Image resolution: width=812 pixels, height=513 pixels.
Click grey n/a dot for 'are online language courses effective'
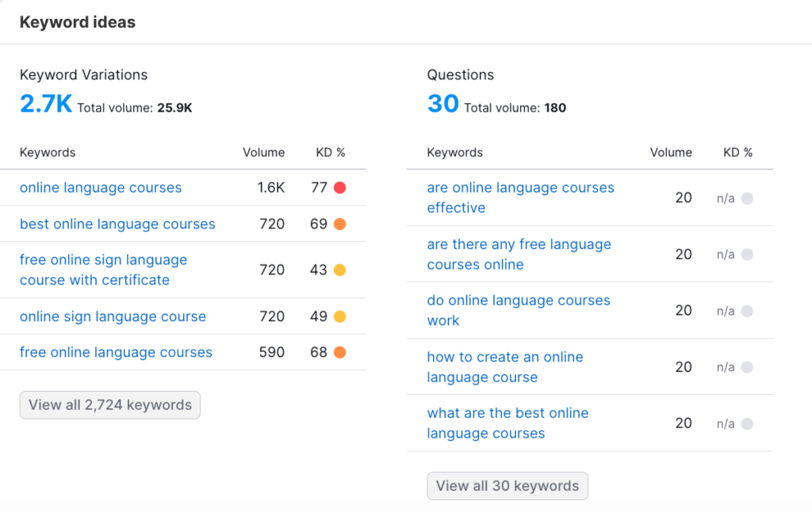(747, 198)
